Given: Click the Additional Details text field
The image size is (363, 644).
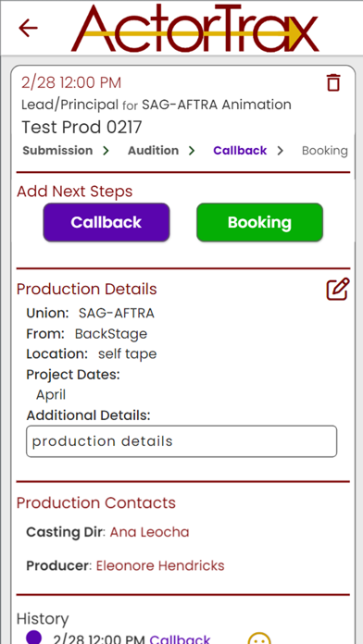Looking at the screenshot, I should pyautogui.click(x=181, y=441).
